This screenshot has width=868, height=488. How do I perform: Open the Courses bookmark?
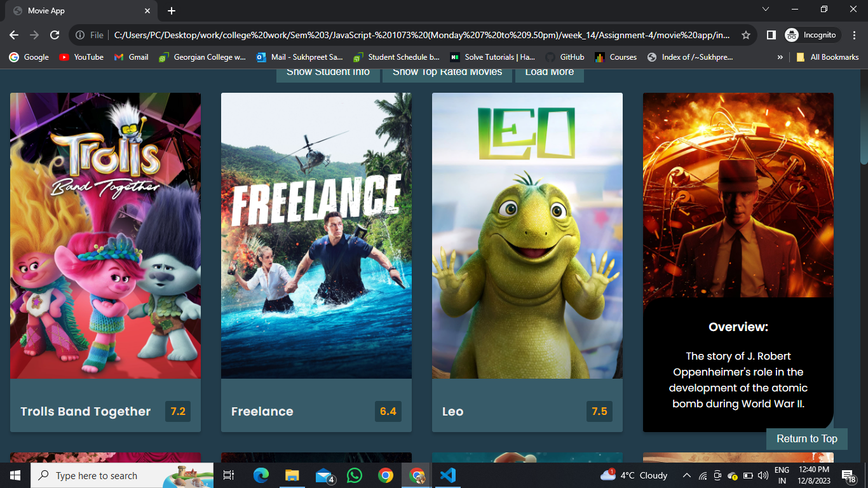click(616, 57)
